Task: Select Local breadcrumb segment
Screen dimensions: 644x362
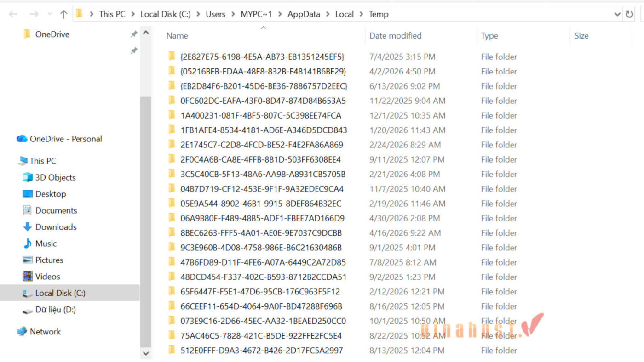Action: coord(345,14)
